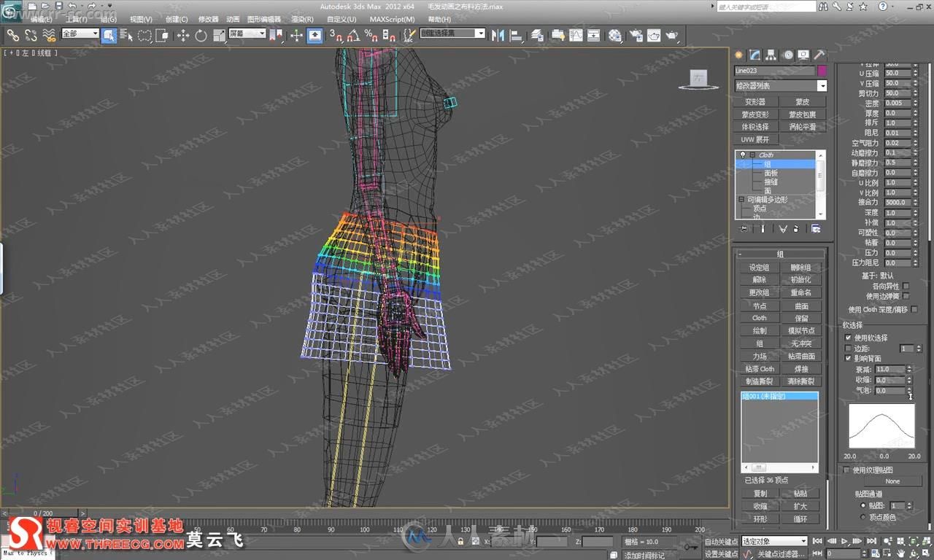Open Select by Name tool

pyautogui.click(x=126, y=35)
